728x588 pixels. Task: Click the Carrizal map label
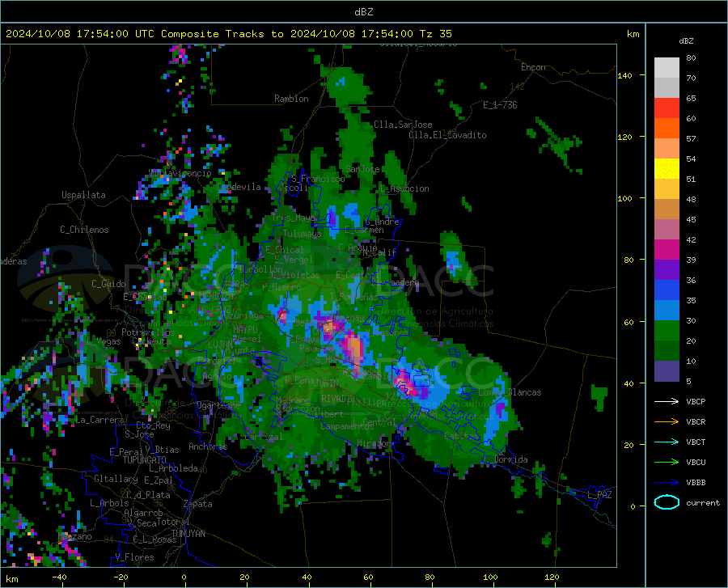(264, 438)
